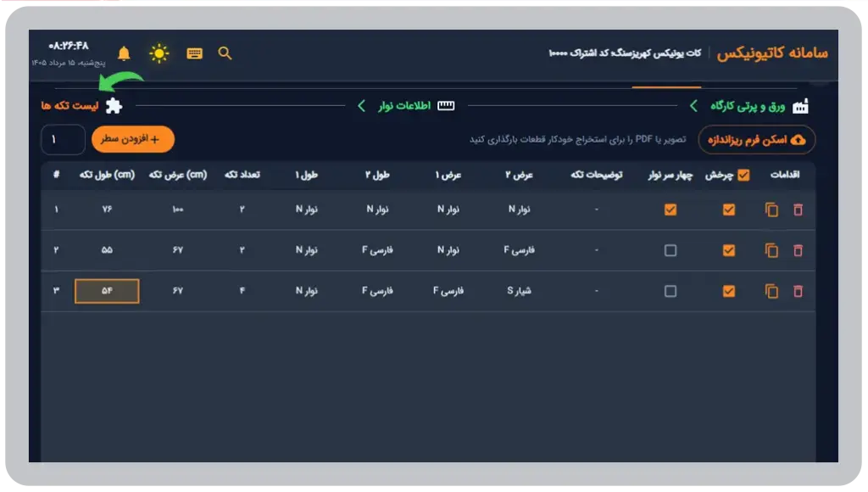Toggle the چرخش header checkbox

[743, 175]
